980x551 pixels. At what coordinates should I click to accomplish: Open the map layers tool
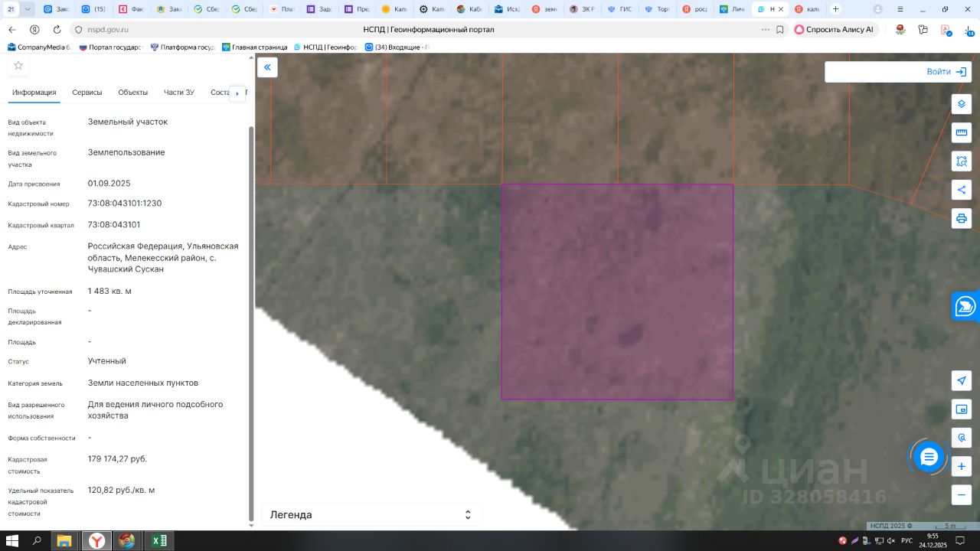(x=962, y=104)
